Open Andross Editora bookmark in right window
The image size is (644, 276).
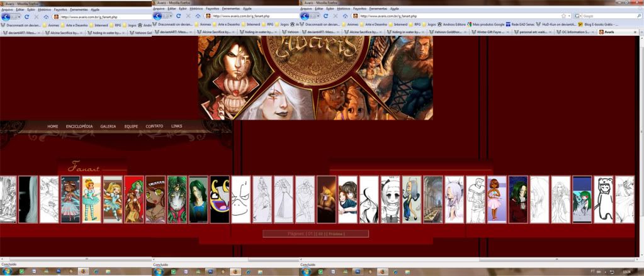click(x=452, y=25)
